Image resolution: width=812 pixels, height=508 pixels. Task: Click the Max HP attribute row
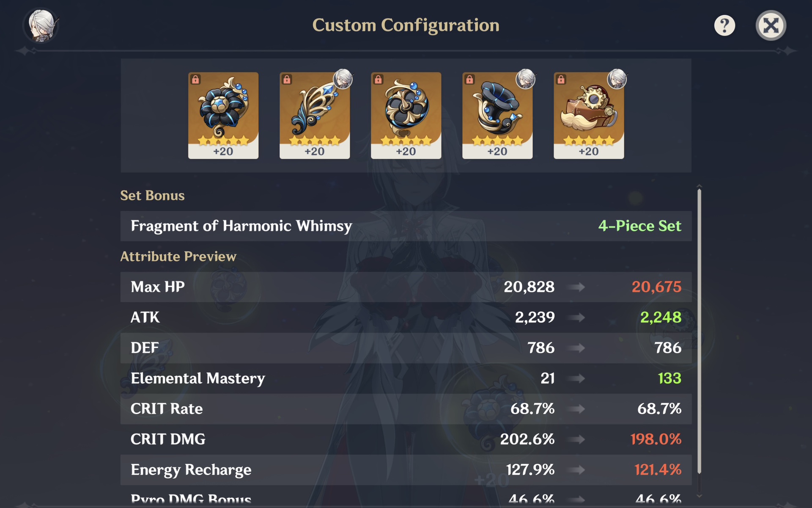[406, 287]
